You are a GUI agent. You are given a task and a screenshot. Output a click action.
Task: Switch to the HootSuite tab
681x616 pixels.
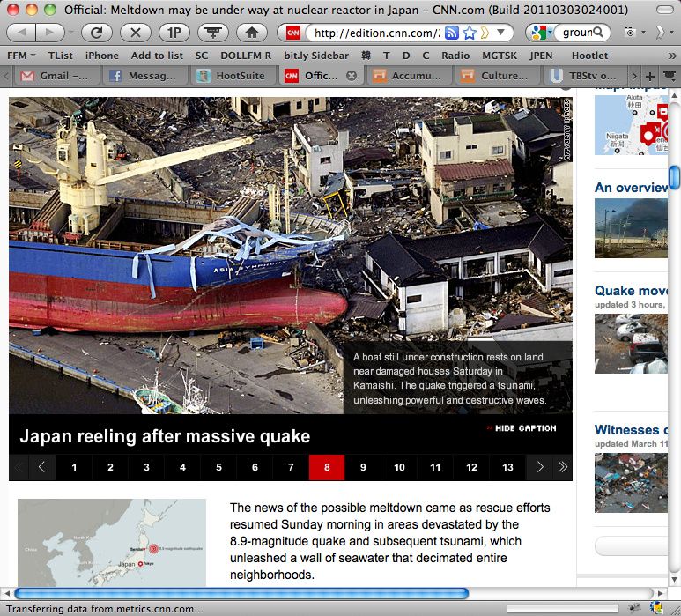tap(233, 76)
